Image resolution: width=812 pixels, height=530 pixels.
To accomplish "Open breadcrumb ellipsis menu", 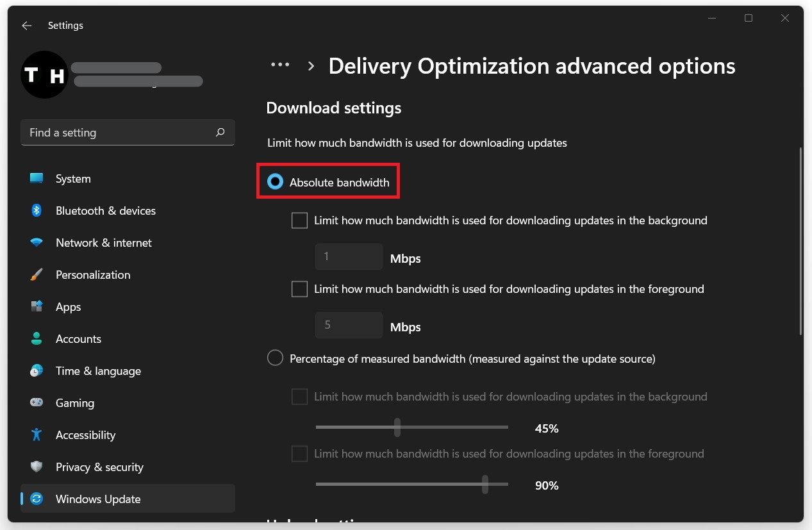I will click(x=280, y=65).
